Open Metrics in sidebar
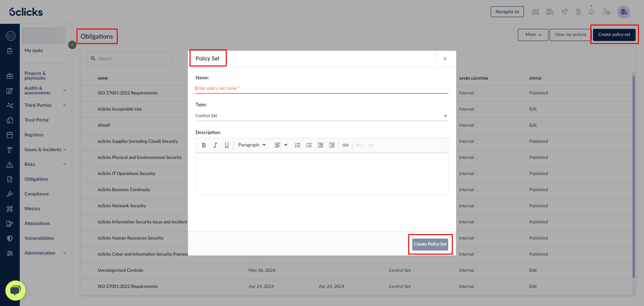 tap(32, 209)
